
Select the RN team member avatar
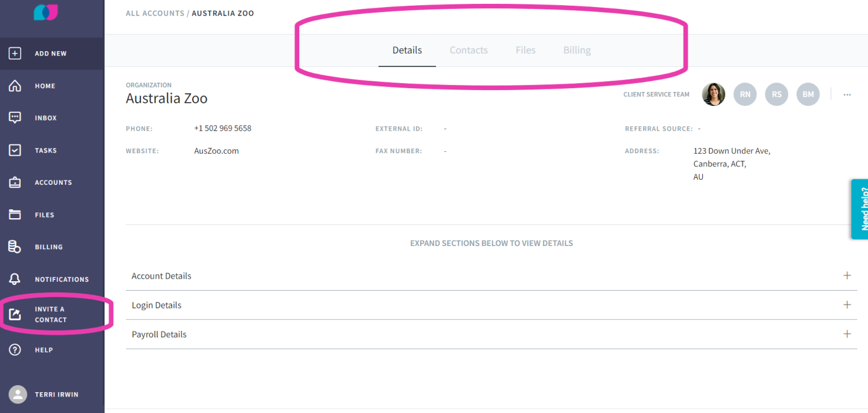coord(745,94)
